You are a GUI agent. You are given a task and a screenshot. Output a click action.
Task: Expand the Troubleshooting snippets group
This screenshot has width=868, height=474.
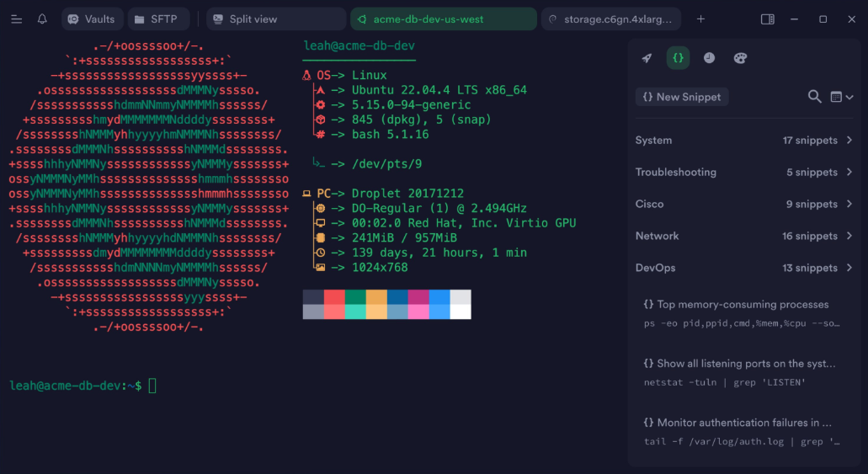pyautogui.click(x=744, y=173)
